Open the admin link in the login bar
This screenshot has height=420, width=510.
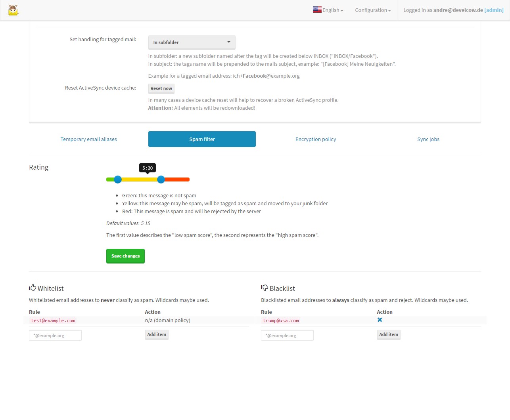(494, 10)
